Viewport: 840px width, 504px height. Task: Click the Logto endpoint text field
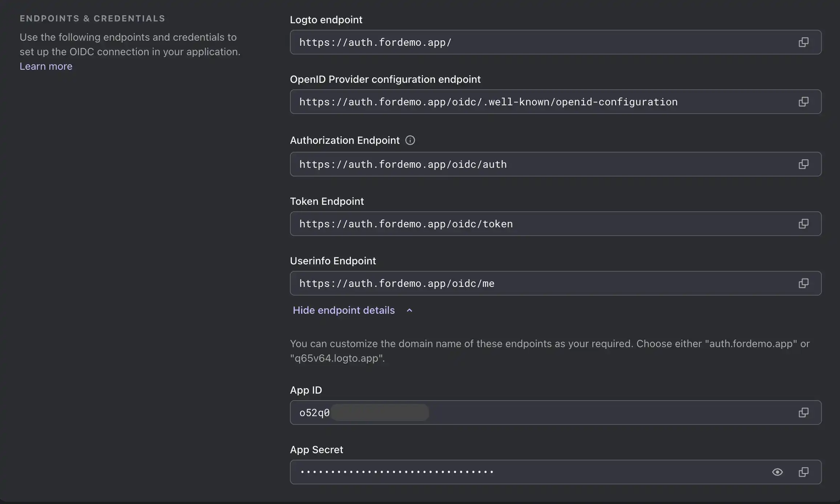tap(509, 42)
